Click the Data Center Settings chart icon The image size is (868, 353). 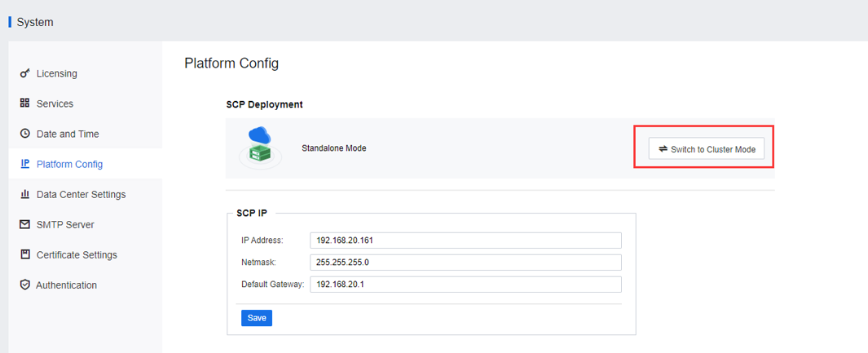[x=24, y=194]
